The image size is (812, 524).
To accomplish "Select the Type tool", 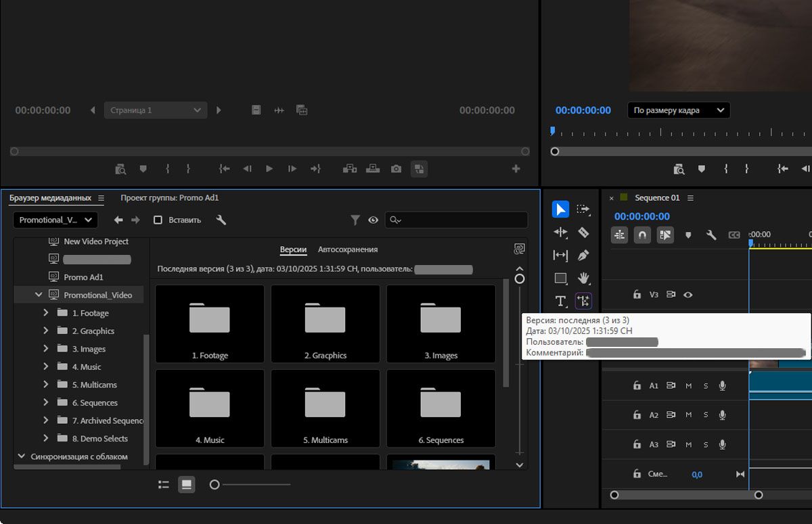I will click(x=560, y=301).
